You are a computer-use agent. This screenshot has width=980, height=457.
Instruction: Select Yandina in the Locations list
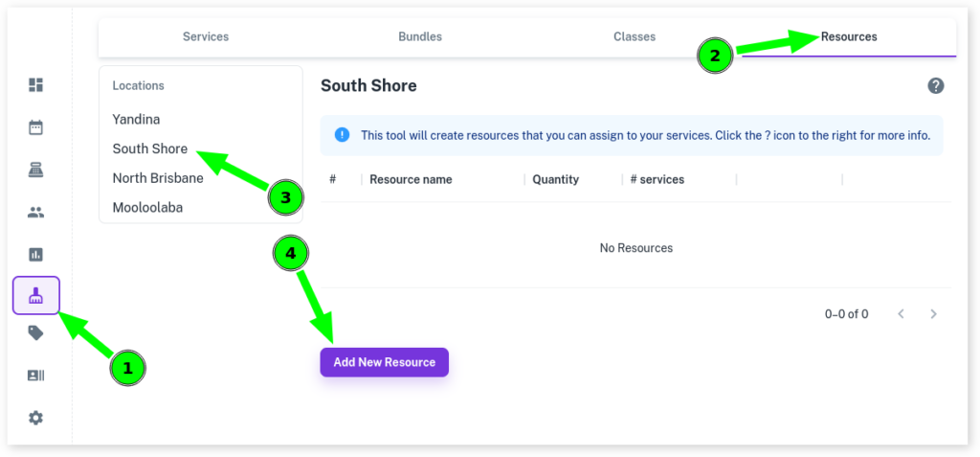click(x=136, y=120)
